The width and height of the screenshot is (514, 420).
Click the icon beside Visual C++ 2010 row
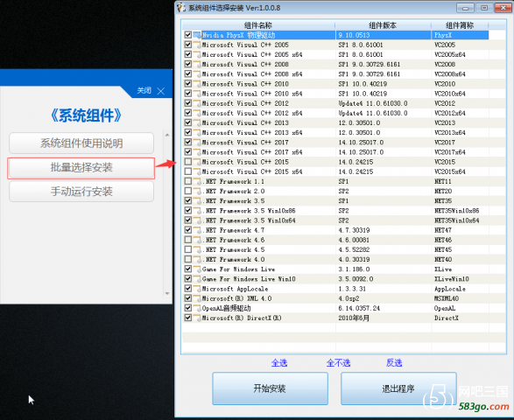pyautogui.click(x=197, y=83)
